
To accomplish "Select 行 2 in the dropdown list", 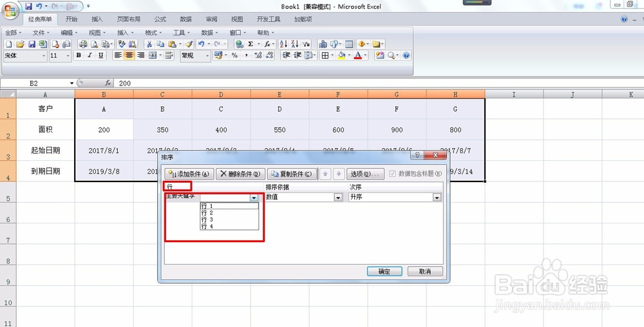I will click(x=229, y=213).
